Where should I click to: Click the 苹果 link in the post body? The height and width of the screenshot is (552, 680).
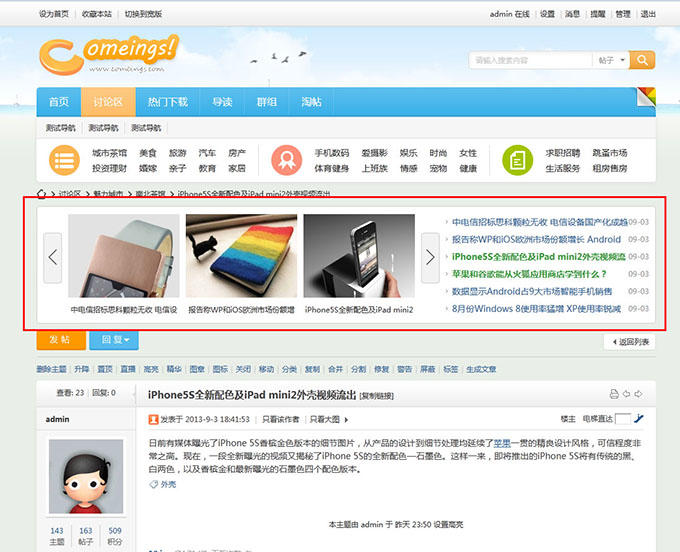502,443
